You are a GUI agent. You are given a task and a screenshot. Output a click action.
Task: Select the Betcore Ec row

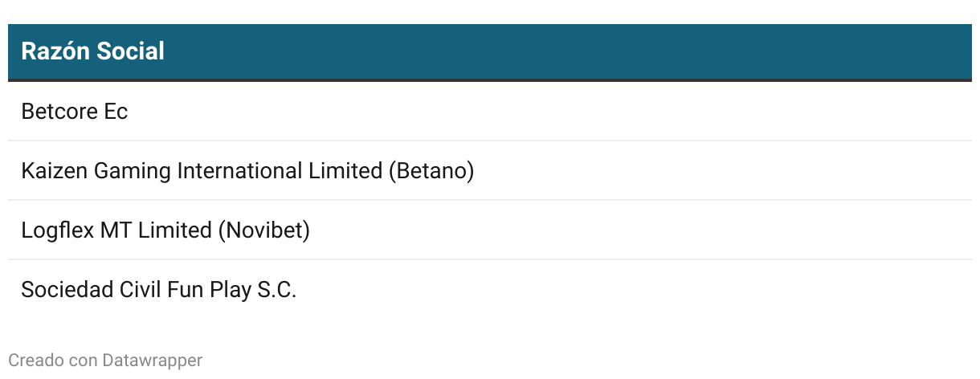point(490,111)
